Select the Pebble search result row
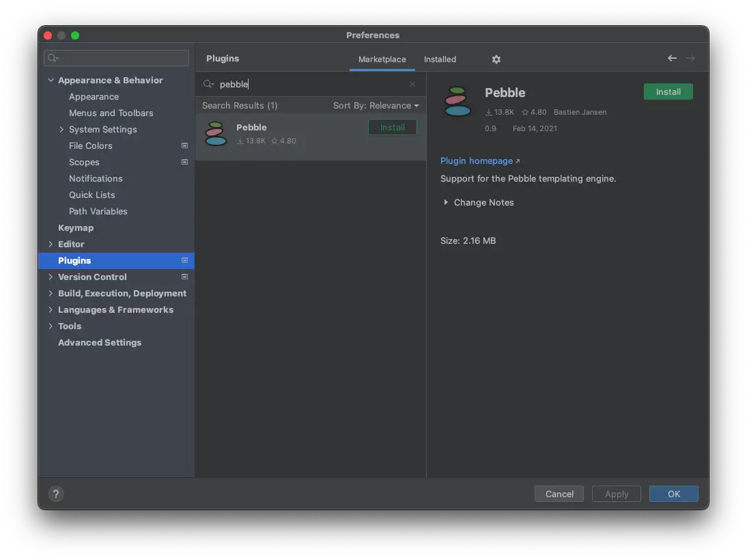The image size is (747, 560). coord(311,137)
